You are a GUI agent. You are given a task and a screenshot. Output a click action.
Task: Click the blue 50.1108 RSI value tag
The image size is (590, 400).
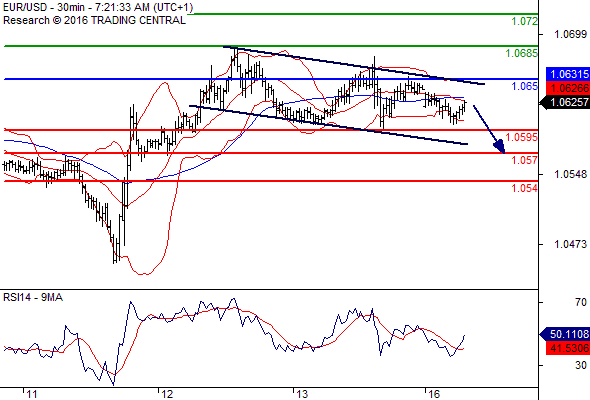(565, 334)
